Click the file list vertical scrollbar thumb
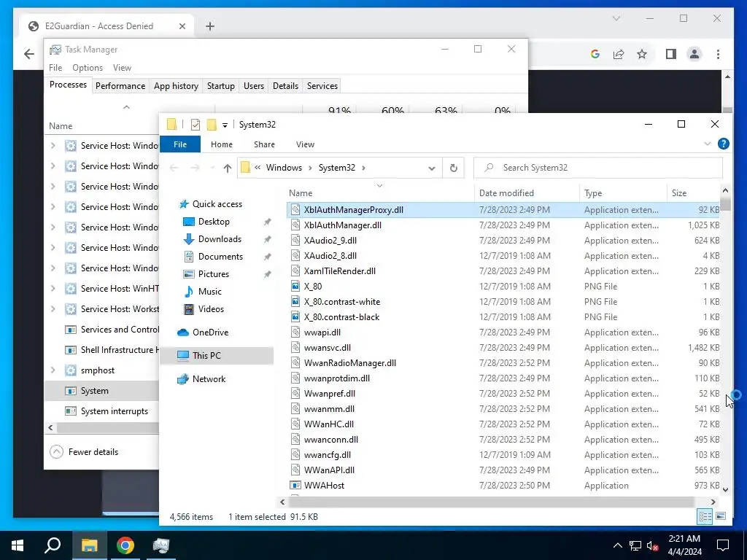Viewport: 747px width, 560px height. (725, 204)
